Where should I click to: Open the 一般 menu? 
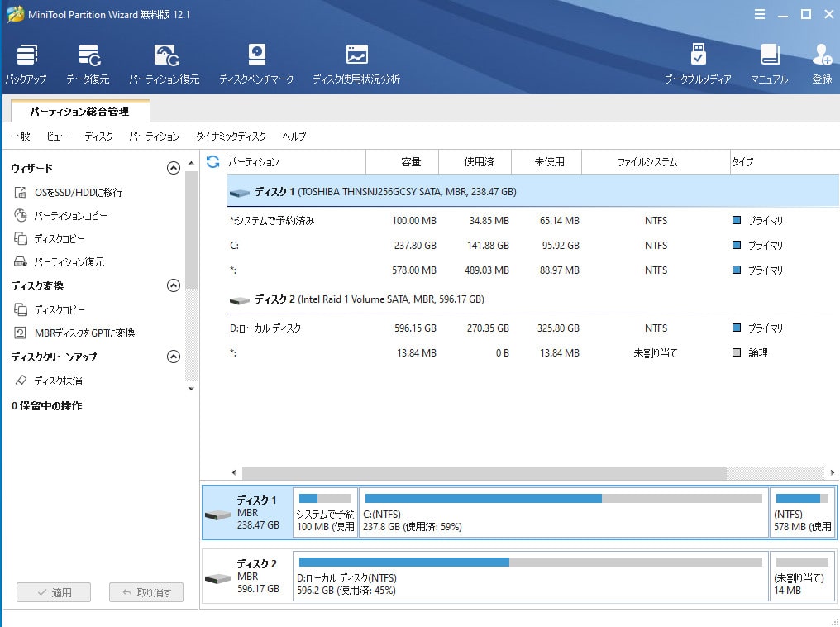21,136
